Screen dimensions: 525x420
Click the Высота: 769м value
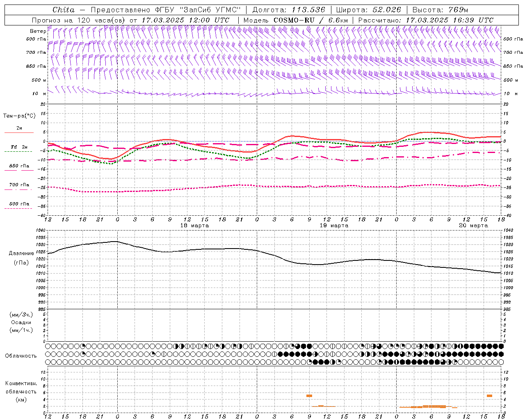coord(440,10)
